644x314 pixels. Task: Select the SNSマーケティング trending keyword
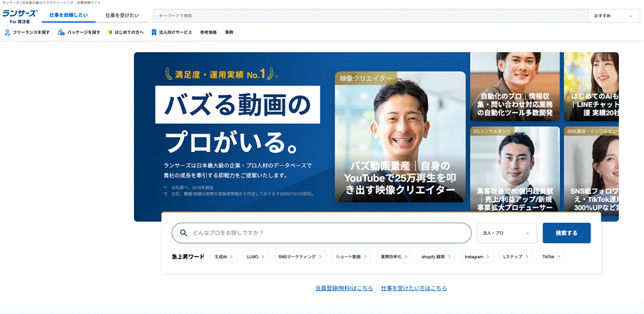pyautogui.click(x=300, y=256)
